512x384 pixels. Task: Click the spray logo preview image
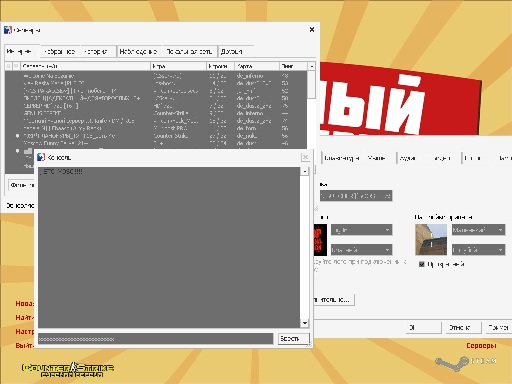tap(321, 240)
